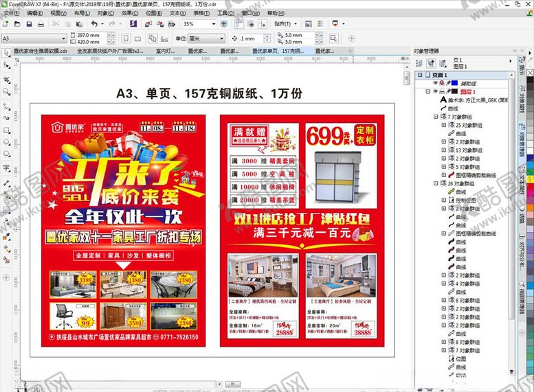Toggle visibility eye of 图层 1
Viewport: 534px width, 392px height.
tap(435, 91)
